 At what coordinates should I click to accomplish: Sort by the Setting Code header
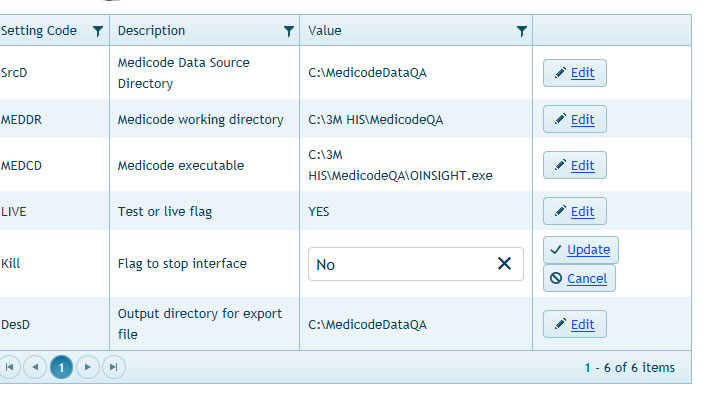(x=39, y=30)
